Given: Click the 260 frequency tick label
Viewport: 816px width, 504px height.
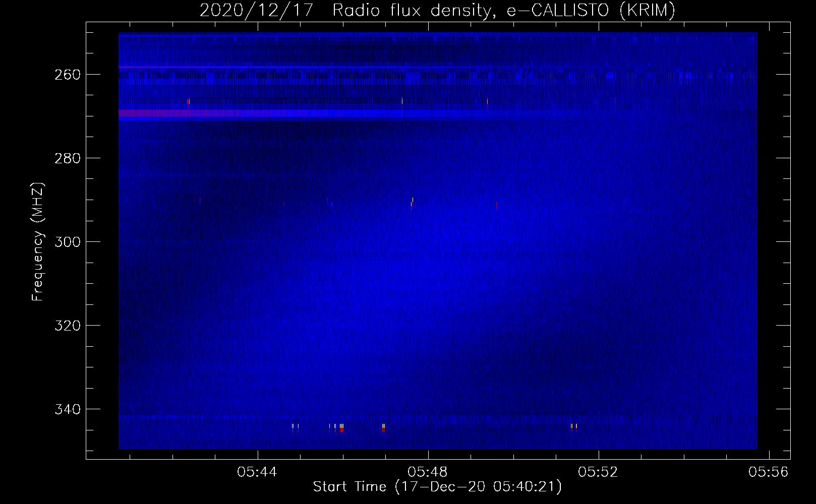Looking at the screenshot, I should 67,75.
